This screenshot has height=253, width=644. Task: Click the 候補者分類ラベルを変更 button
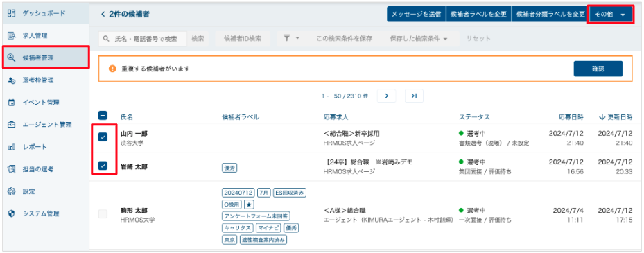coord(550,15)
